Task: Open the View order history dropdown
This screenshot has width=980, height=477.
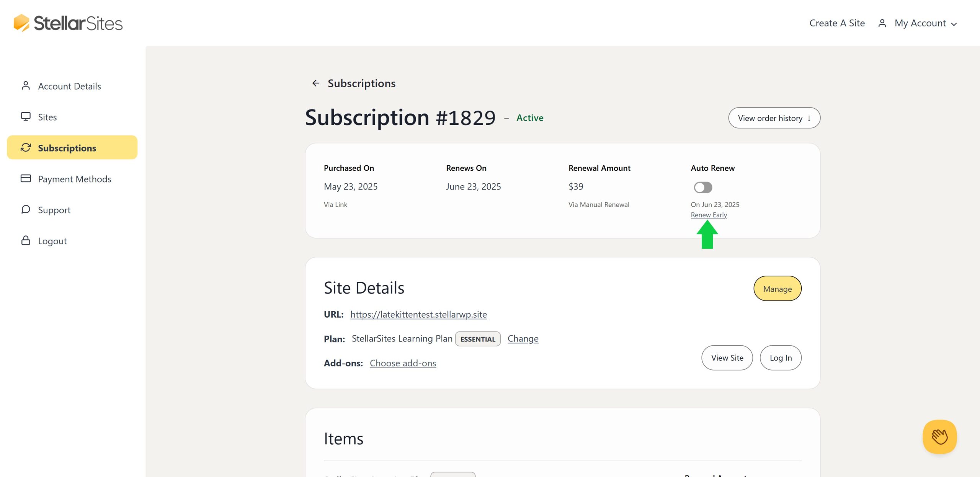Action: click(774, 118)
